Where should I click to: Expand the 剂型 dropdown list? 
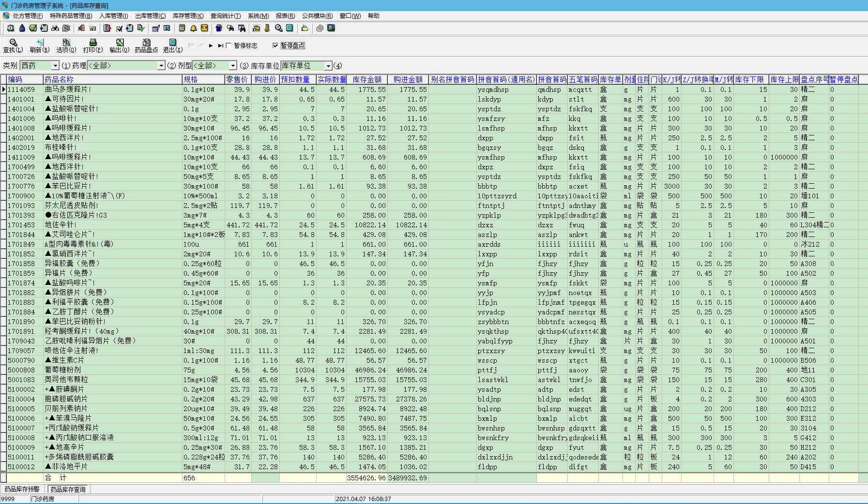pos(233,66)
